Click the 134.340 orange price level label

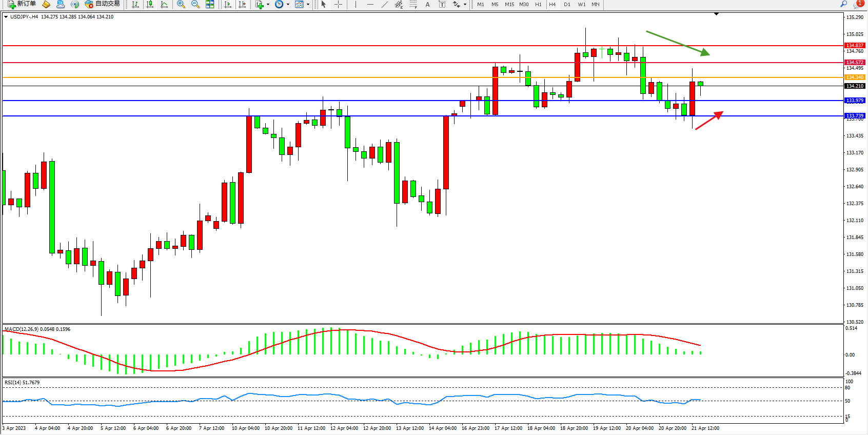(855, 77)
